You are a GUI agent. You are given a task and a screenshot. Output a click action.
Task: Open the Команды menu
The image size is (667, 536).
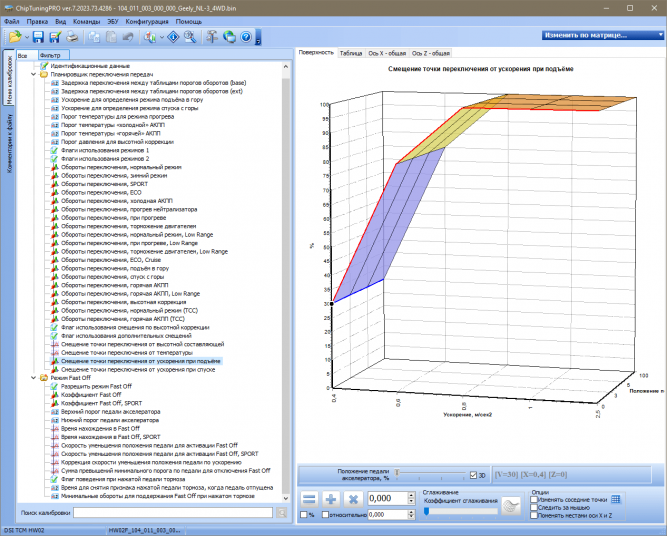pyautogui.click(x=86, y=21)
